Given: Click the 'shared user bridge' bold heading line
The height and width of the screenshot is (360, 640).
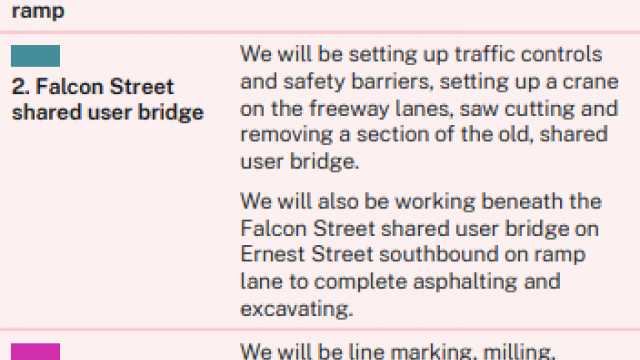Looking at the screenshot, I should pyautogui.click(x=108, y=113).
